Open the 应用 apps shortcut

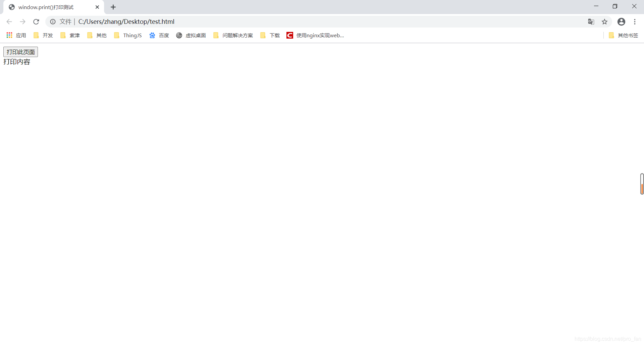point(16,35)
